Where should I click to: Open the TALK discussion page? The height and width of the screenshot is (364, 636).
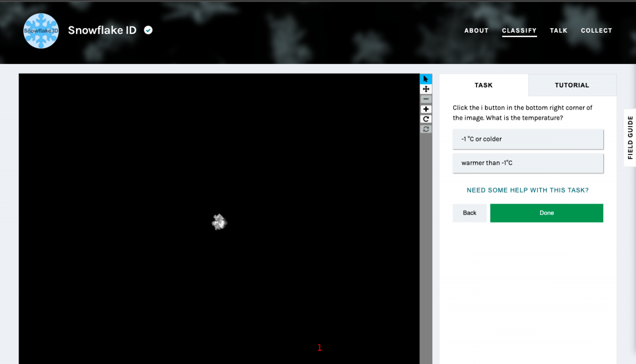pos(558,30)
